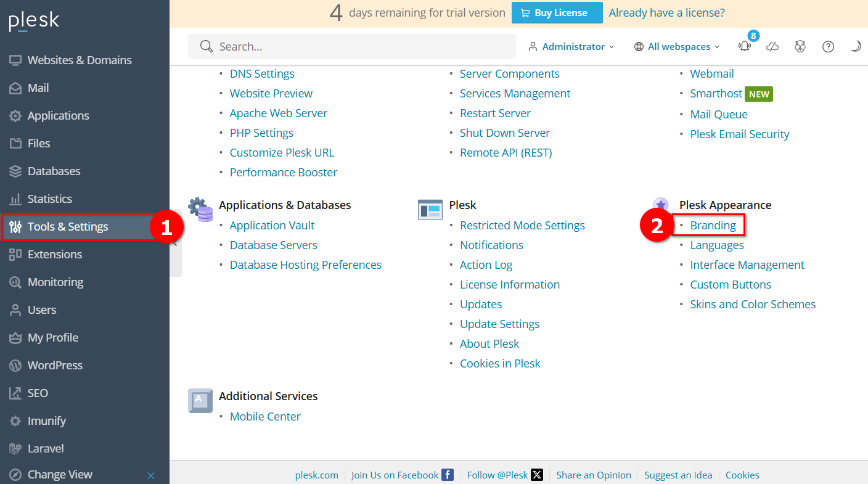Open the Languages link
Viewport: 868px width, 484px height.
tap(717, 245)
